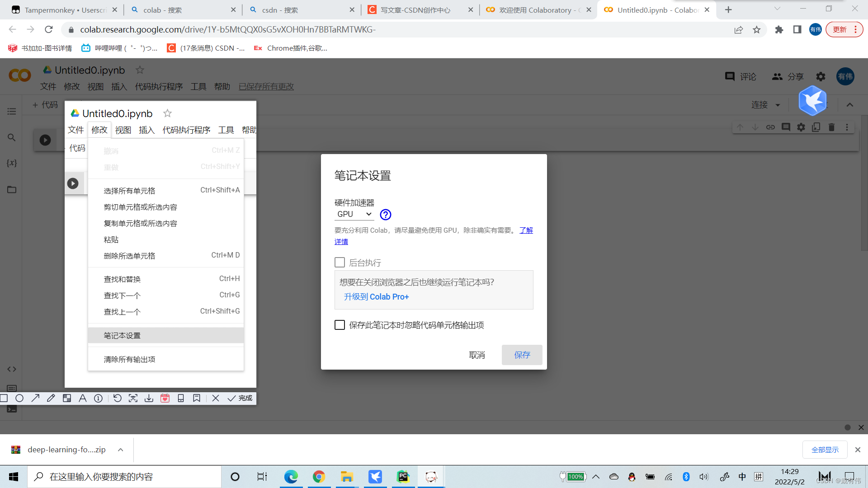
Task: Click the cell delete trash icon
Action: click(x=831, y=127)
